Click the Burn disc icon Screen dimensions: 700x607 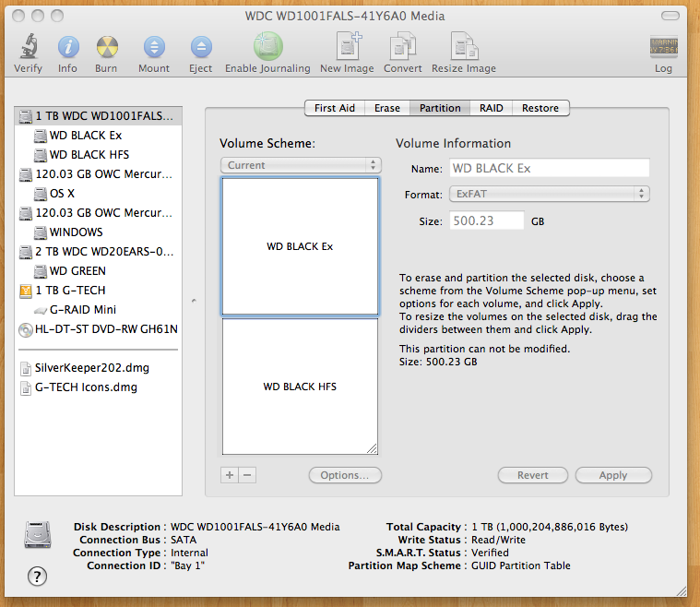point(107,46)
